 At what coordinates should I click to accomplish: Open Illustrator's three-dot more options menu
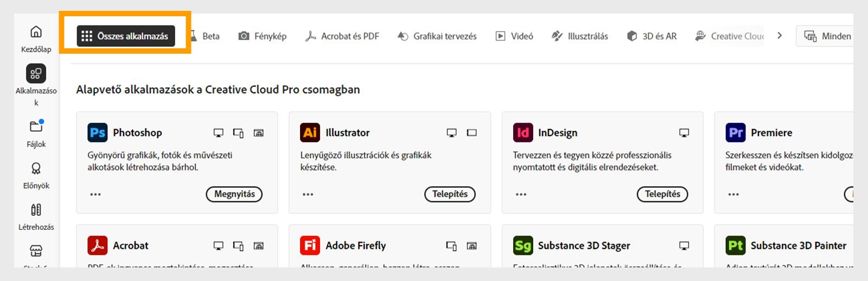pos(308,194)
